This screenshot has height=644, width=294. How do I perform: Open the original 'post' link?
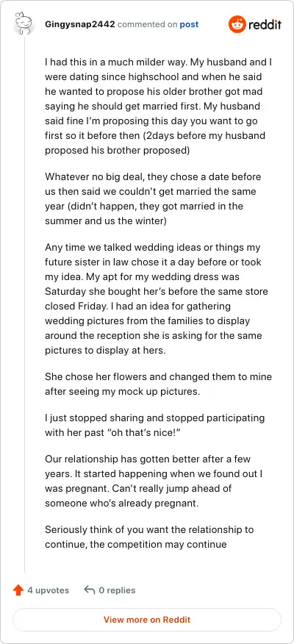coord(189,25)
